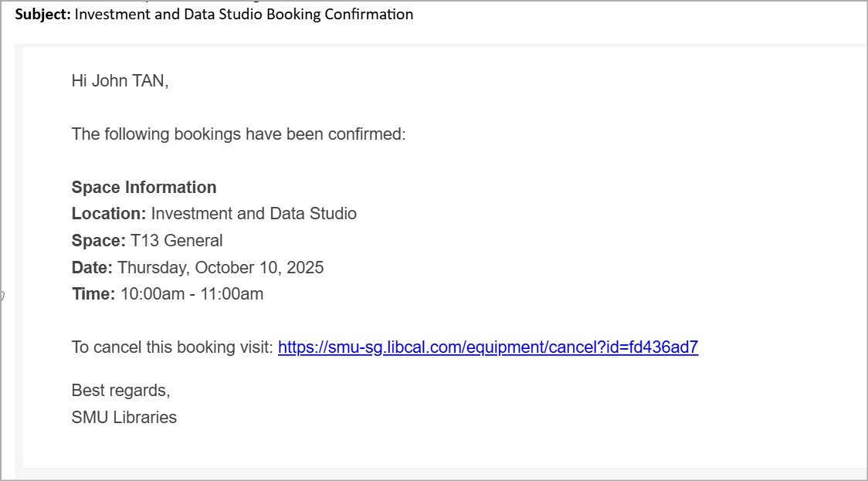Click the greeting "Hi John TAN,"
Screen dimensions: 868x481
[120, 81]
